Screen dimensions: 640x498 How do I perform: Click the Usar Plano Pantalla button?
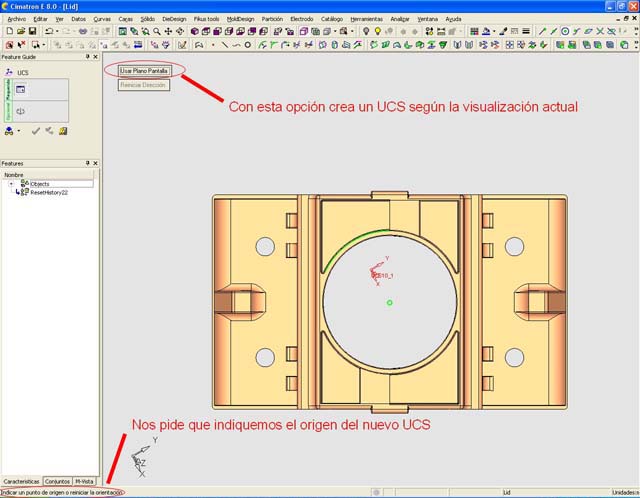coord(144,71)
